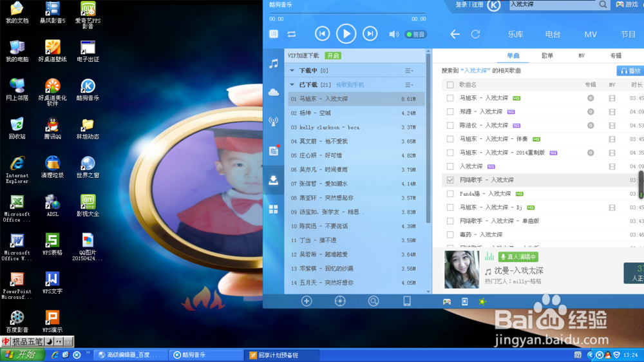Open the MV top navigation tab

pos(591,35)
